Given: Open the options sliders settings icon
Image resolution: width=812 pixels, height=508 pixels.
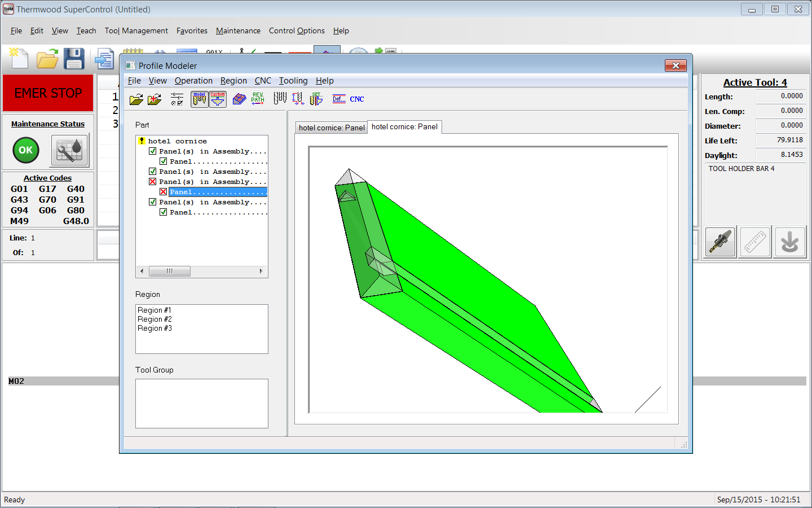Looking at the screenshot, I should click(176, 99).
